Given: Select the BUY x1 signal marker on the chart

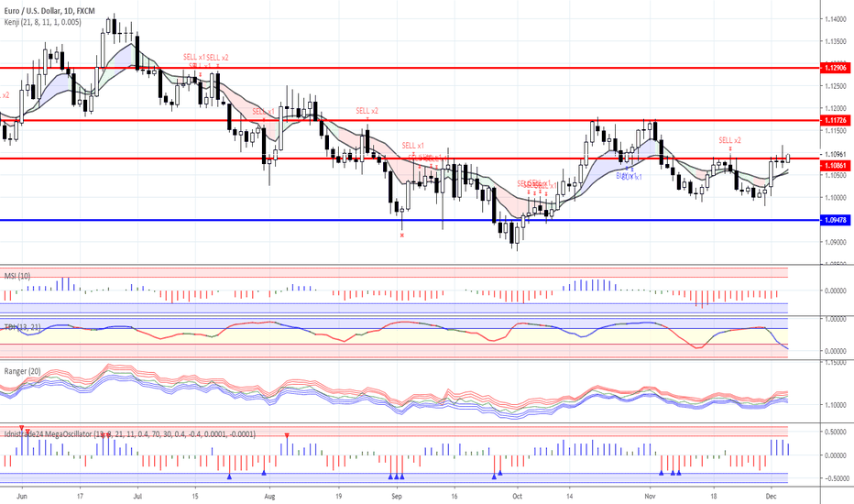Looking at the screenshot, I should (x=629, y=176).
